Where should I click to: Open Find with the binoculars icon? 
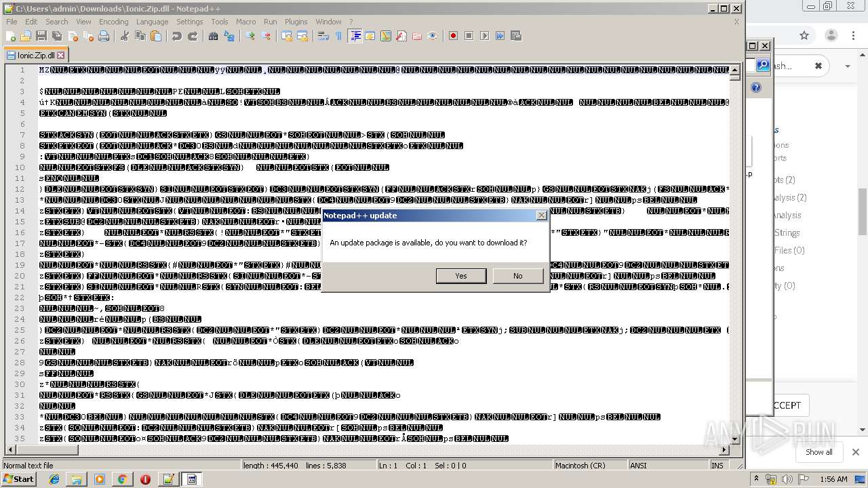(214, 36)
